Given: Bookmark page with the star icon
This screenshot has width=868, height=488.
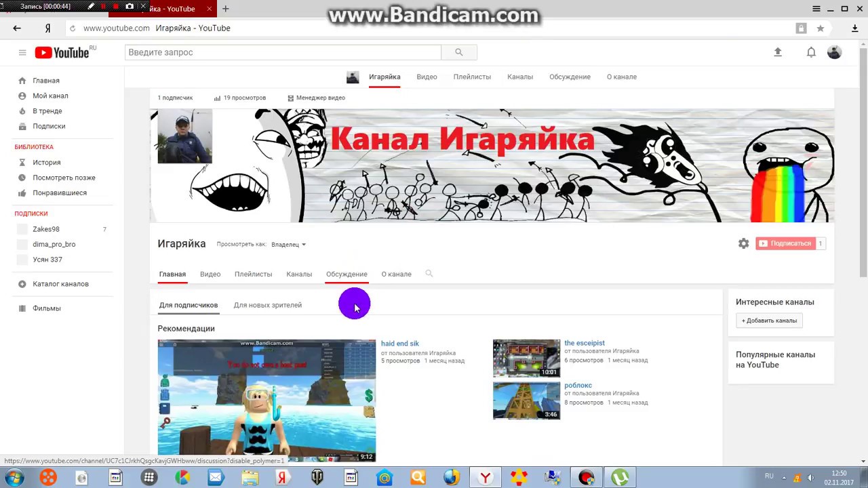Looking at the screenshot, I should [821, 28].
